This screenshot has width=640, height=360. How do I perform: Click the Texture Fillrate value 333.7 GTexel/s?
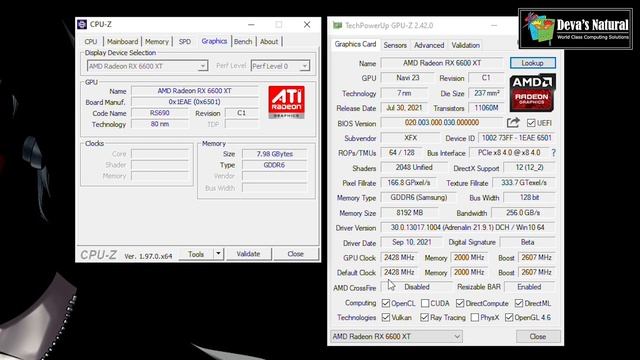pyautogui.click(x=524, y=182)
